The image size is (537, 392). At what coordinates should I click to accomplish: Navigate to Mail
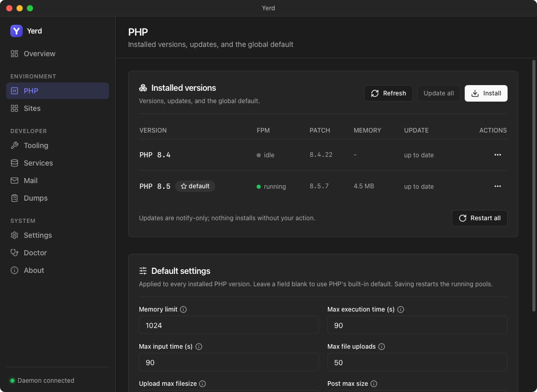pyautogui.click(x=57, y=181)
